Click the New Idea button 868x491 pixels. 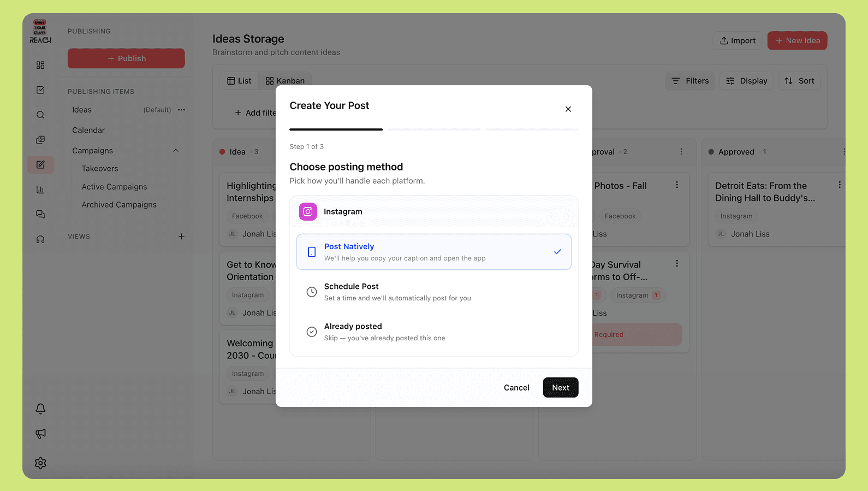point(798,40)
